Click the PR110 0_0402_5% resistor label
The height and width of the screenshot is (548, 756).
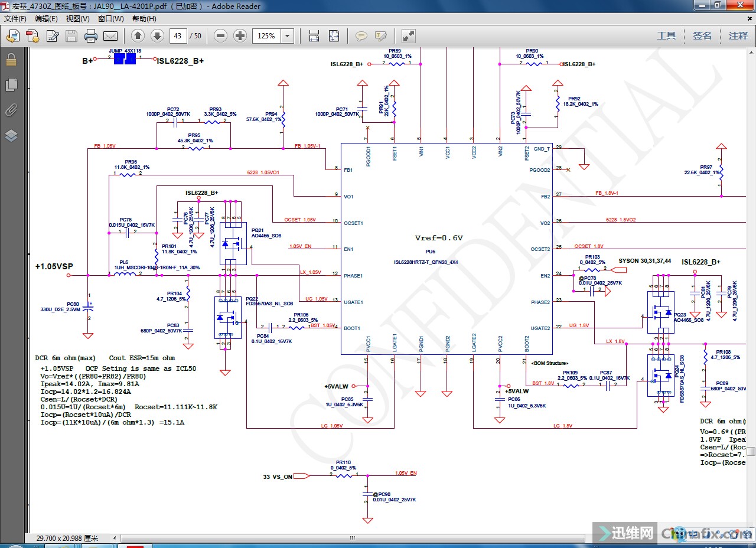[343, 465]
